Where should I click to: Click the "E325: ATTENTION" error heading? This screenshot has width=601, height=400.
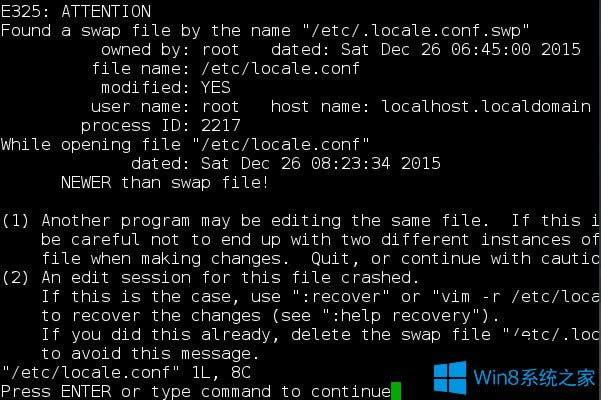tap(76, 11)
